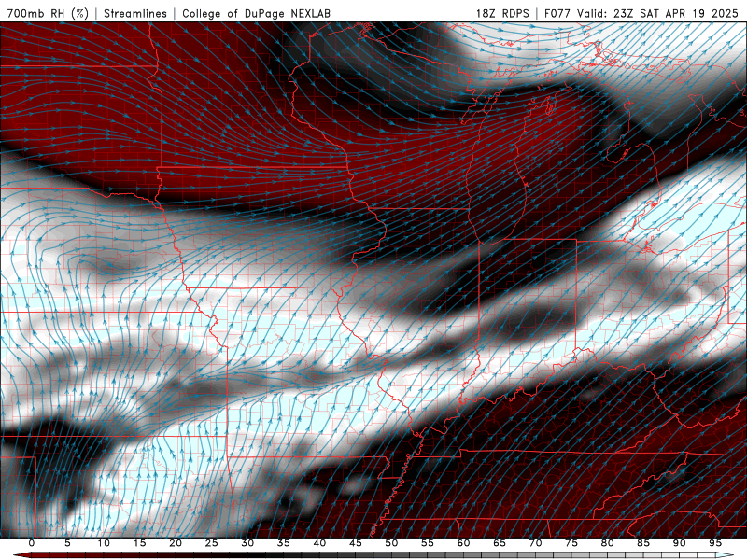Click the '40' humidity scale number
This screenshot has width=747, height=560.
(319, 543)
